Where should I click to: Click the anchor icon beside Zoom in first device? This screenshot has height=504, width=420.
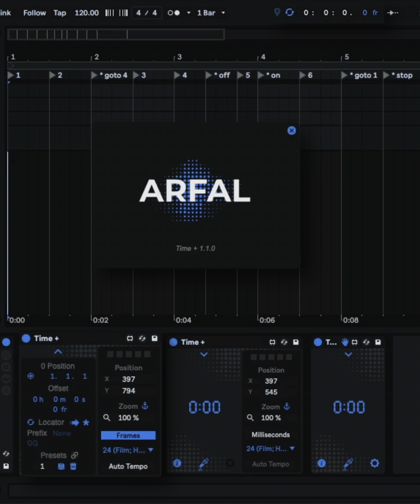pos(145,406)
